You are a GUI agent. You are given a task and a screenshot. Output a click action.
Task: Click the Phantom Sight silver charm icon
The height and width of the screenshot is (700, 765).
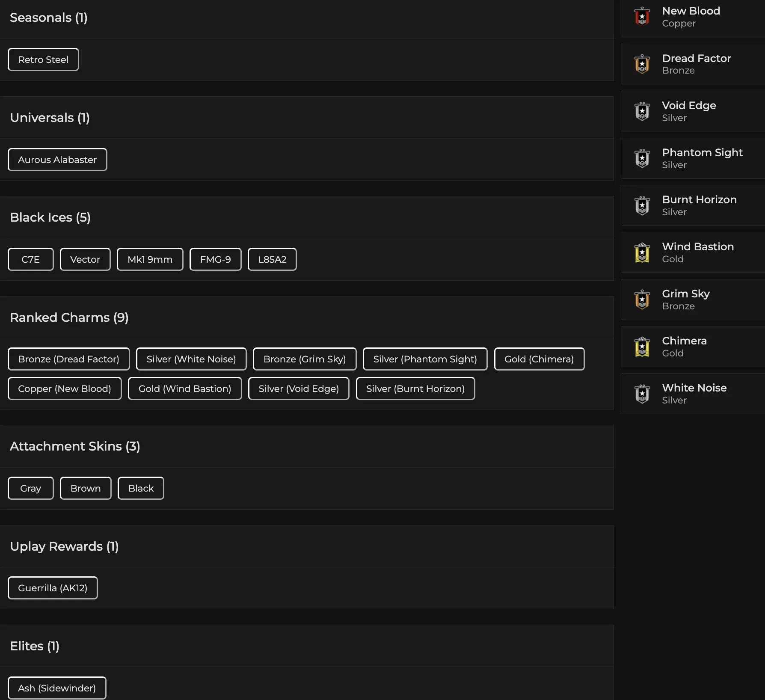(642, 158)
